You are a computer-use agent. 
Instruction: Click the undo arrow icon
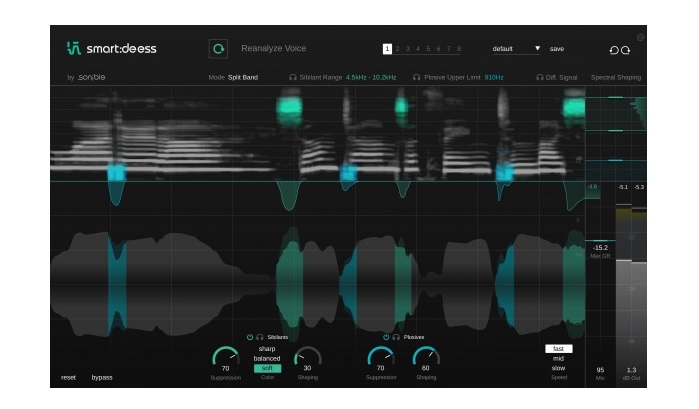tap(614, 50)
